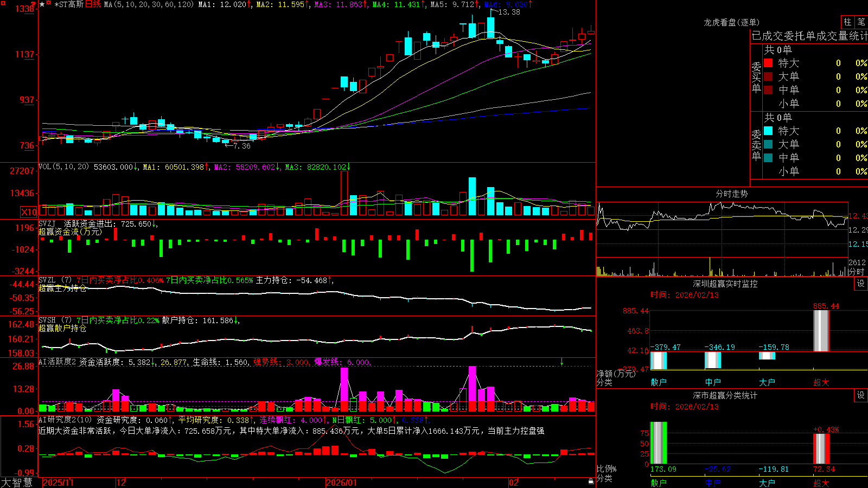Click the teal 中单 swatch in 委卖单

click(x=768, y=158)
